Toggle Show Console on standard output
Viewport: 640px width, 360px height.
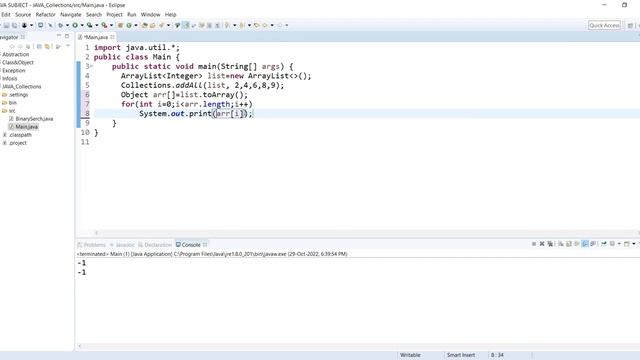(x=585, y=244)
